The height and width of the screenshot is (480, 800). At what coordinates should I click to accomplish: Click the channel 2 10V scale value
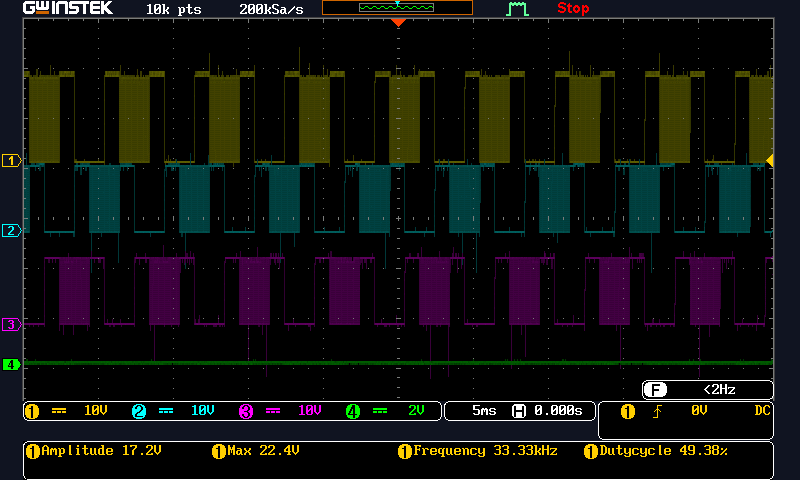[x=203, y=410]
